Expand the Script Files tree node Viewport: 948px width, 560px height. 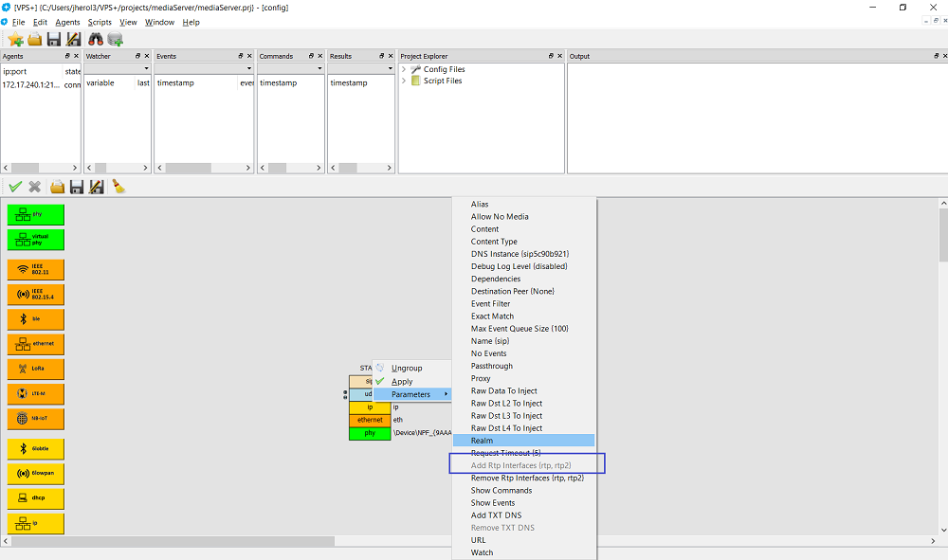click(404, 81)
